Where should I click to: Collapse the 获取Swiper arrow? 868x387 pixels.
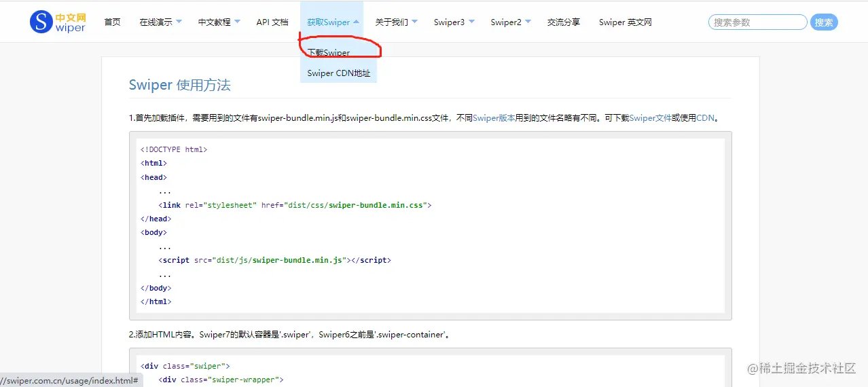pyautogui.click(x=356, y=22)
